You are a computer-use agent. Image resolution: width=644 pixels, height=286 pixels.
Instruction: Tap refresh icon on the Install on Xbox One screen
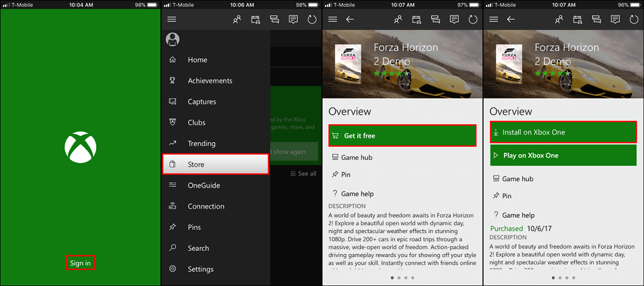(634, 19)
